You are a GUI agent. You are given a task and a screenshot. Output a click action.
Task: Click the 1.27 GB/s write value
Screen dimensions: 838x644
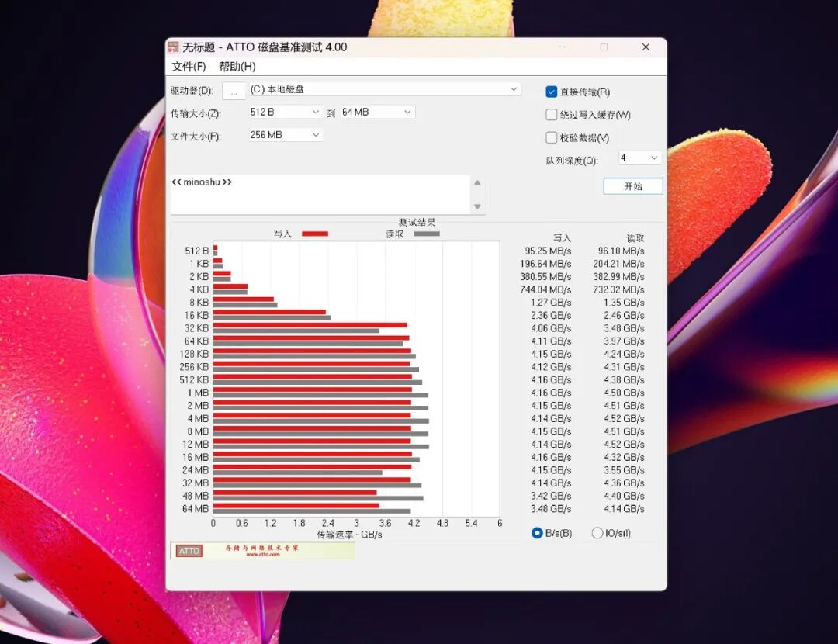[x=551, y=303]
